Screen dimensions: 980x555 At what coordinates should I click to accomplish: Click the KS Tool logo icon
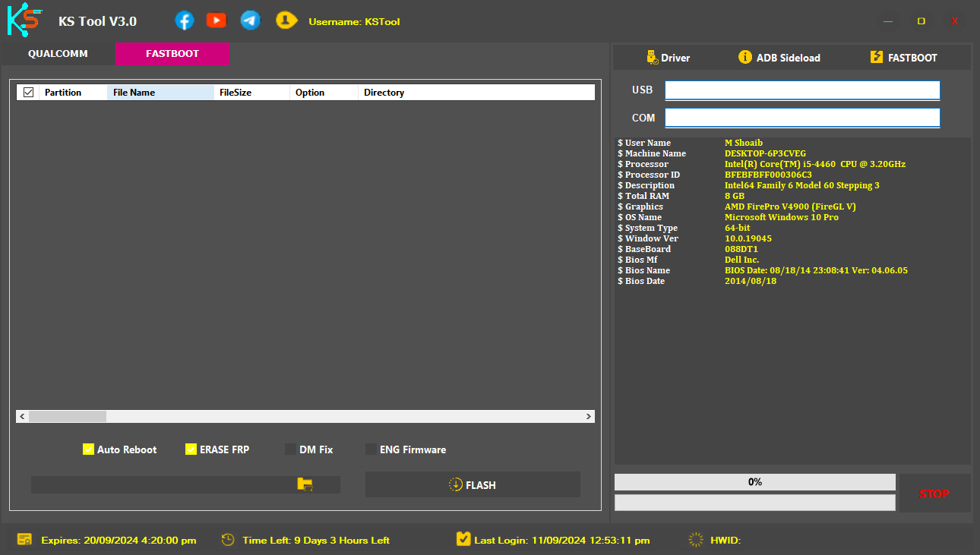pos(24,20)
